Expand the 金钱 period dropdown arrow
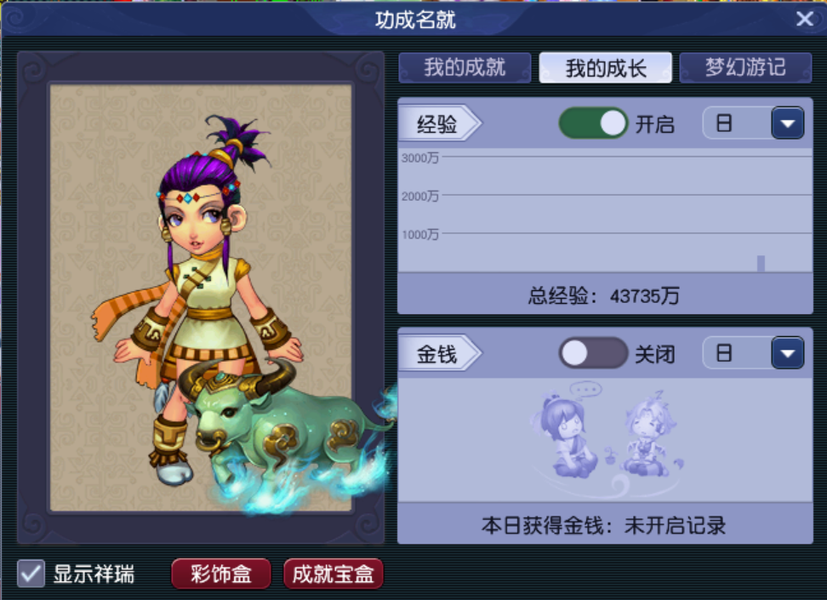This screenshot has height=600, width=827. point(787,353)
